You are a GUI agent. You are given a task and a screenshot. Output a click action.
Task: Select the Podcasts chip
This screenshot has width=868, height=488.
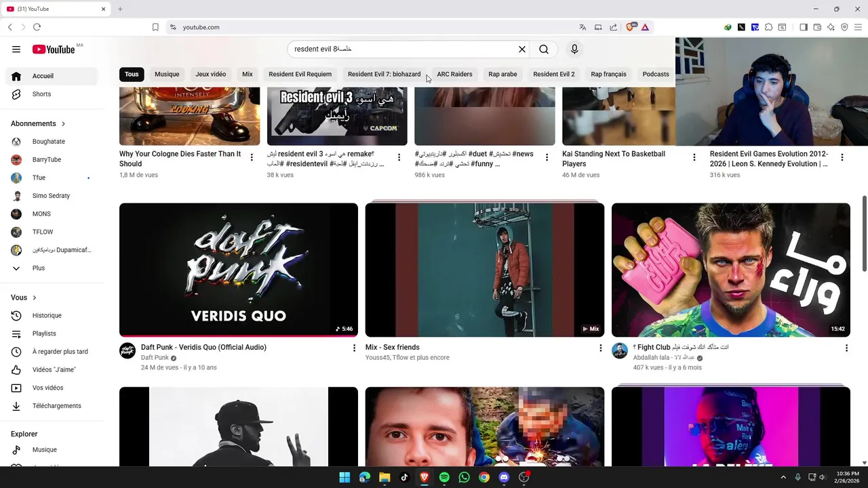point(656,74)
